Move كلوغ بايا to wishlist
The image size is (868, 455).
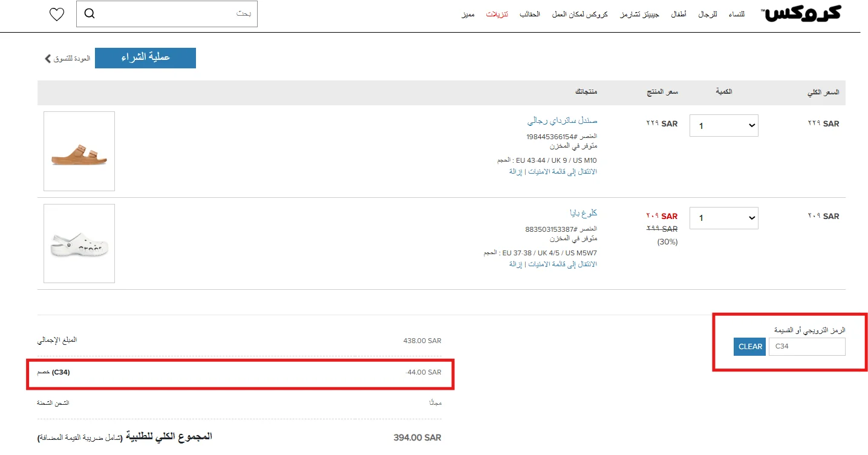[563, 264]
